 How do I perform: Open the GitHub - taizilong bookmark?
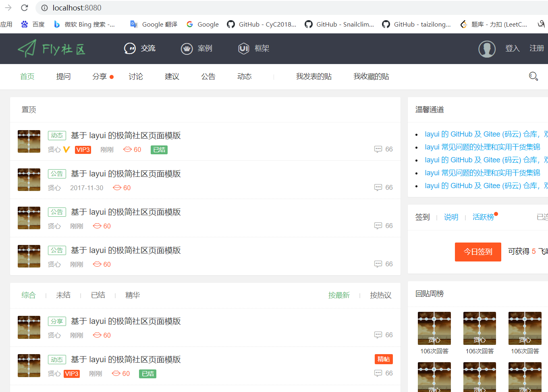[417, 24]
